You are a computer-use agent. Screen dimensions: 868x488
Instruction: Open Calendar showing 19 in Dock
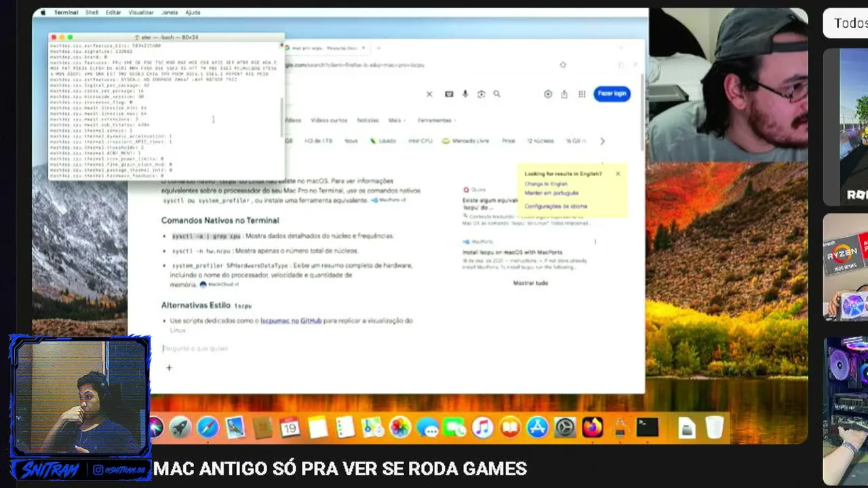coord(290,428)
